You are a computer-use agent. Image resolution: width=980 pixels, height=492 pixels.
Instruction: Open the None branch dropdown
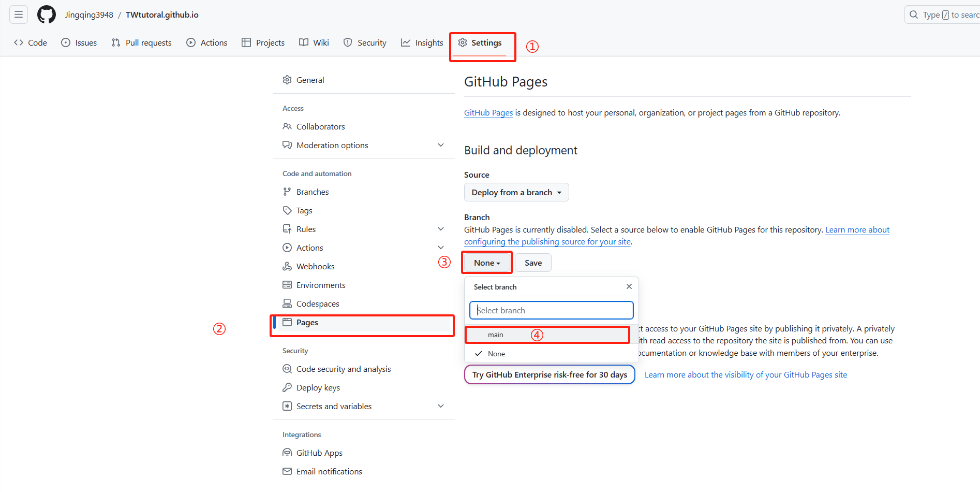[487, 263]
